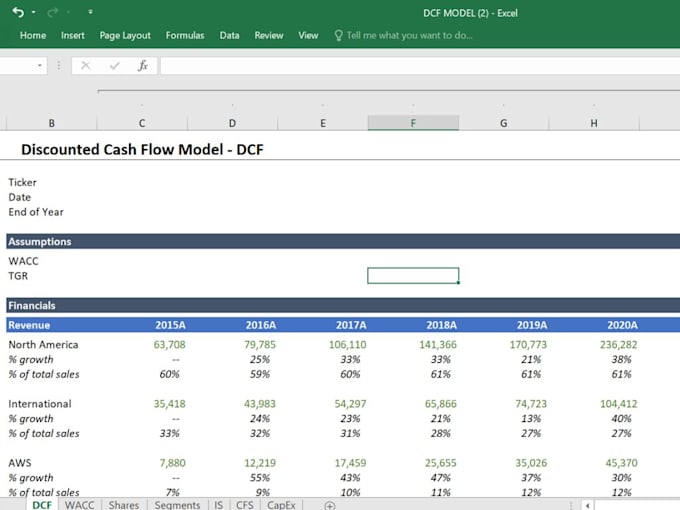Click the Tell me lightbulb search box
This screenshot has height=510, width=680.
pos(403,35)
